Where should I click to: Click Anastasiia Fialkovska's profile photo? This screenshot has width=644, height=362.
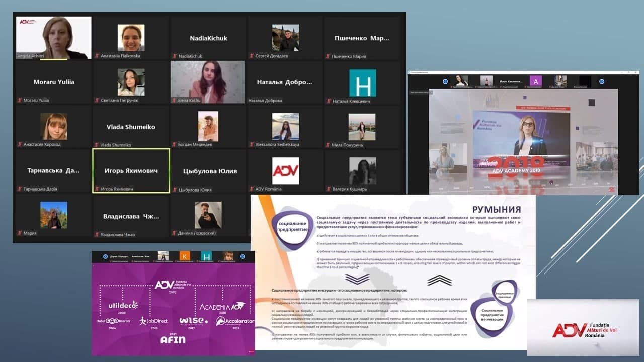coord(131,38)
